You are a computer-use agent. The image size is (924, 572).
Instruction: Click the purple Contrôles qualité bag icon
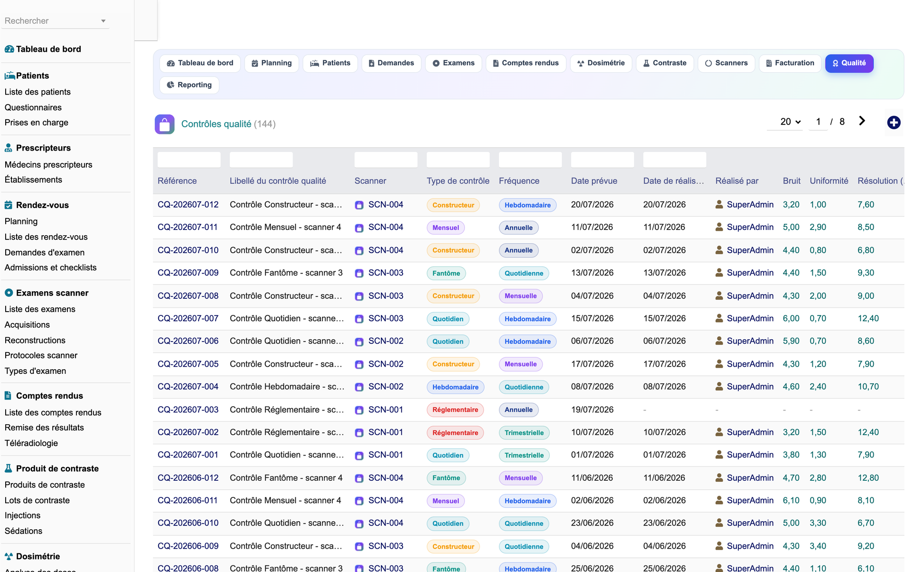pyautogui.click(x=164, y=124)
